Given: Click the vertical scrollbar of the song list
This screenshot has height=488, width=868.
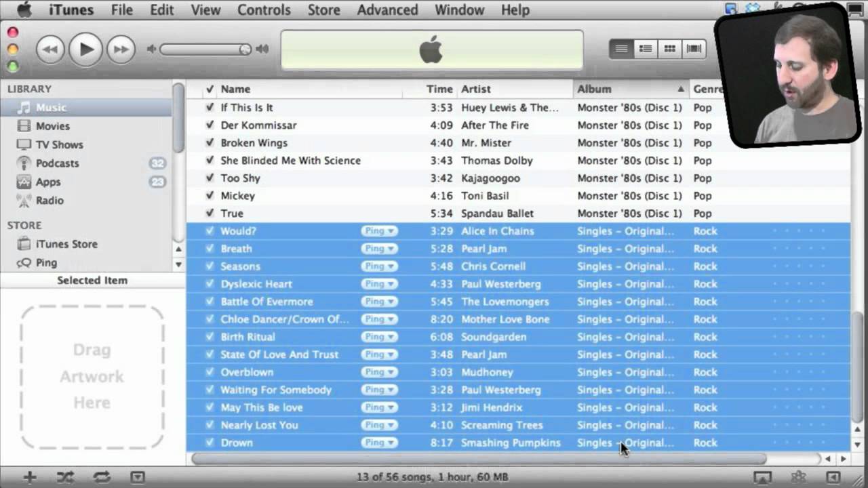Looking at the screenshot, I should point(859,366).
